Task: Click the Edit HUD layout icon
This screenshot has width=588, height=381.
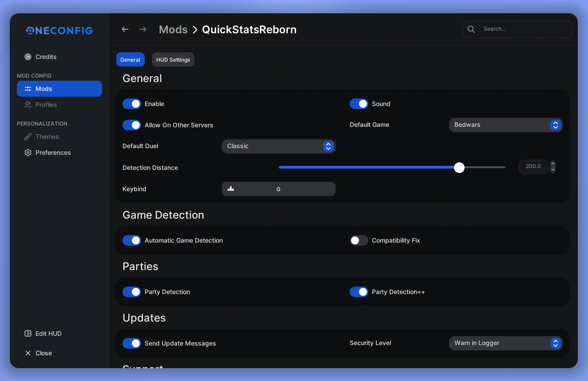Action: coord(28,334)
